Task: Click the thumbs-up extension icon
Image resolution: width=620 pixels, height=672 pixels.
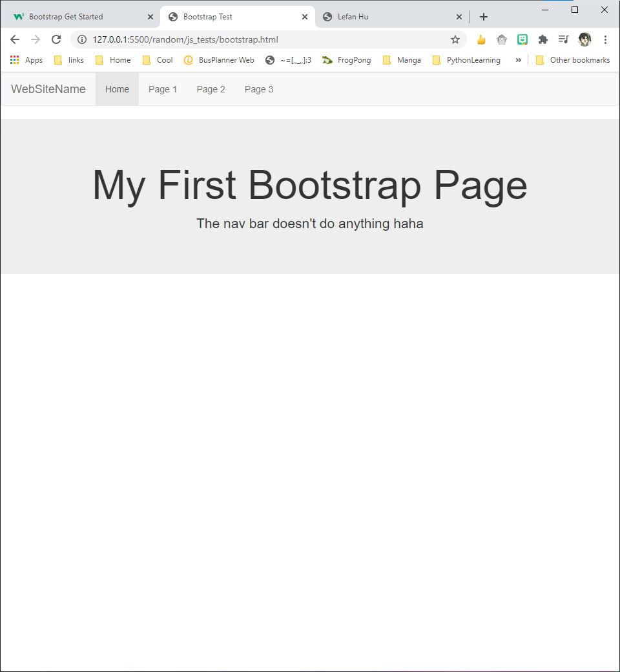Action: 480,39
